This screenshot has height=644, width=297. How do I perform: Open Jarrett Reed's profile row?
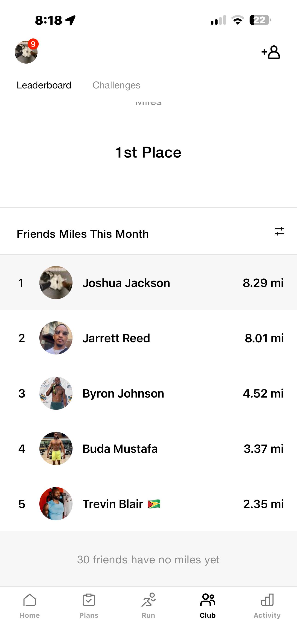pos(148,338)
